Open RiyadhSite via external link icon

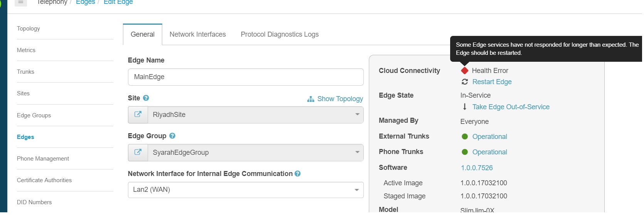coord(138,115)
